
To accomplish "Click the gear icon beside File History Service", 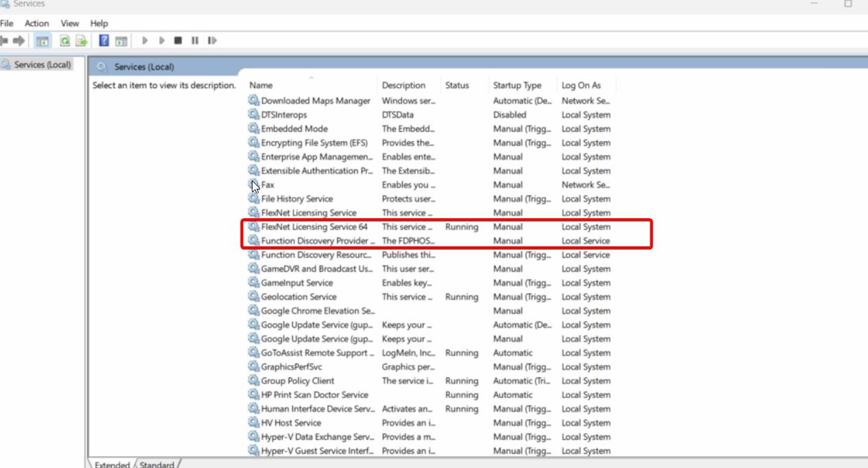I will click(254, 199).
